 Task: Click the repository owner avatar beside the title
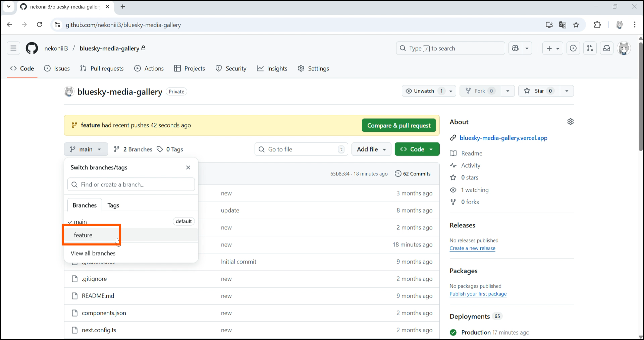(x=69, y=92)
